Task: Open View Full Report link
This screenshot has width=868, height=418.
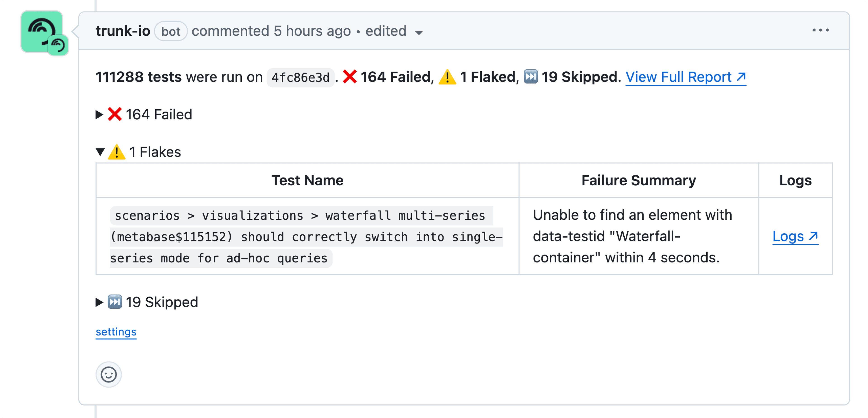Action: point(686,77)
